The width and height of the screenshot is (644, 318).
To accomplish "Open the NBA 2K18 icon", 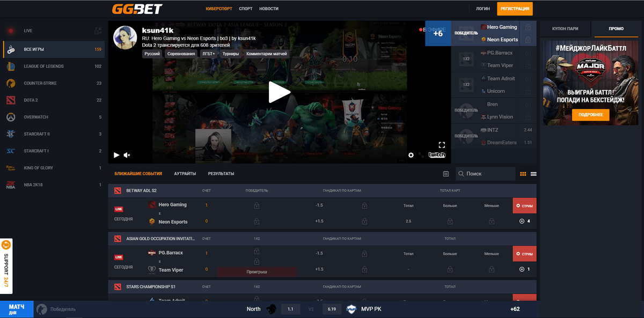I will (10, 185).
